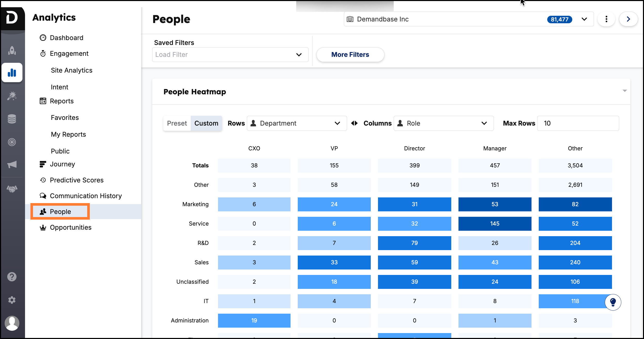The height and width of the screenshot is (339, 644).
Task: Click the Unclassified row label
Action: pos(192,282)
